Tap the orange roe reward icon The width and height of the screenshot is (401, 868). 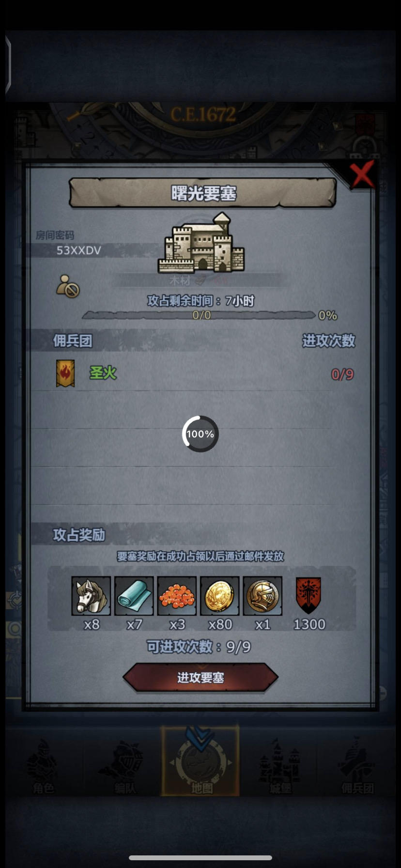tap(177, 596)
